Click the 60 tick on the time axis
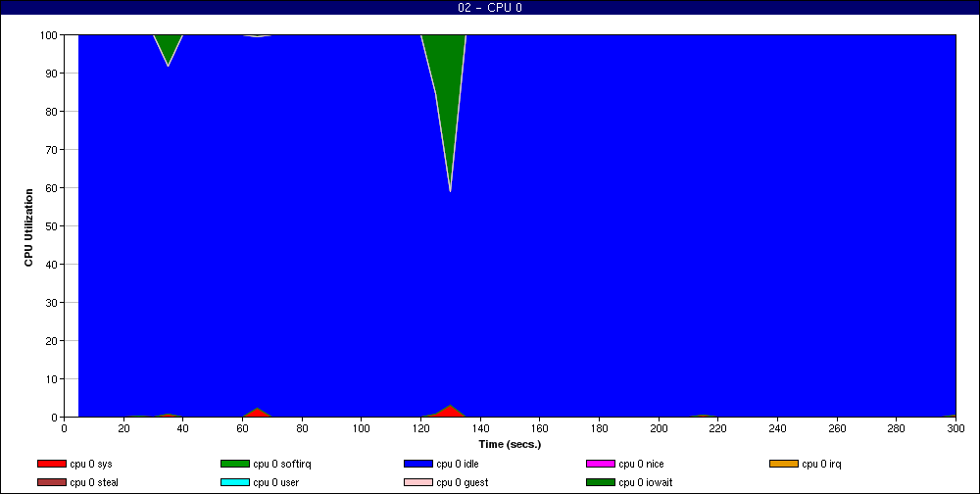The width and height of the screenshot is (980, 494). pyautogui.click(x=242, y=428)
